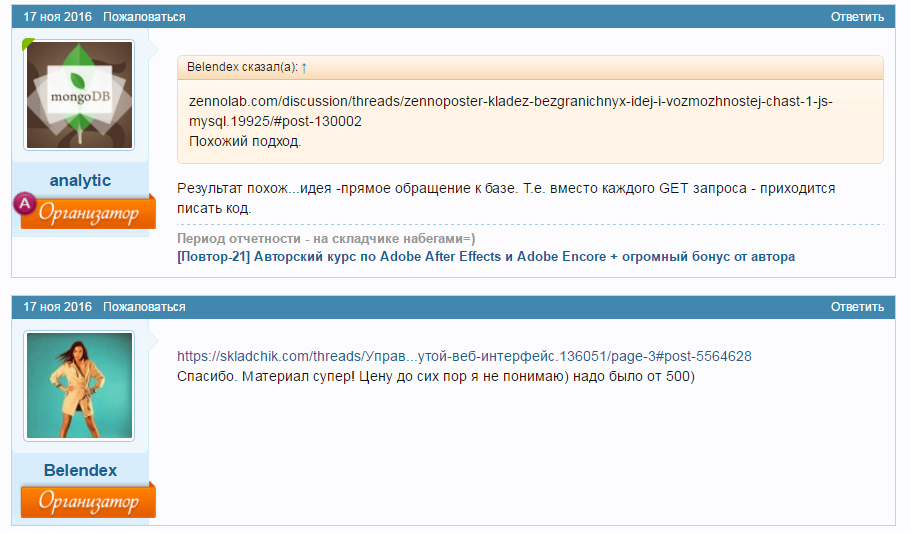Report Belendex's post via Пожаловаться
The image size is (911, 533).
tap(144, 307)
